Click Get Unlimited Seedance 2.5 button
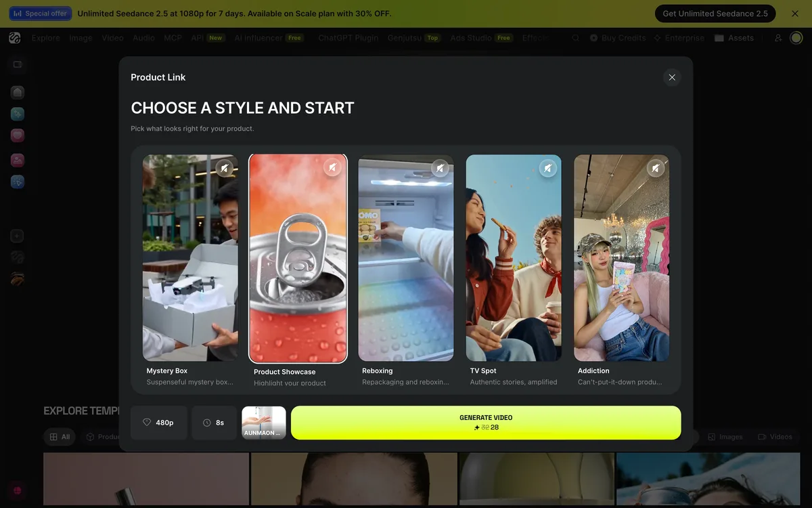The width and height of the screenshot is (812, 508). pyautogui.click(x=715, y=14)
